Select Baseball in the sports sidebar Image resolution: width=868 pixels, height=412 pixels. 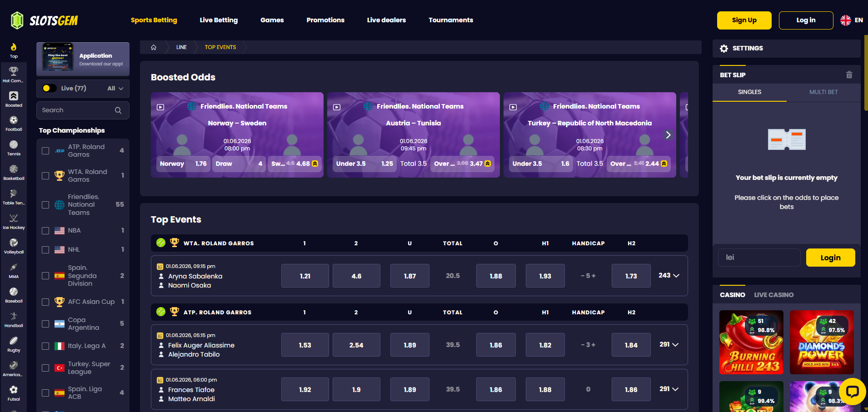pyautogui.click(x=14, y=295)
